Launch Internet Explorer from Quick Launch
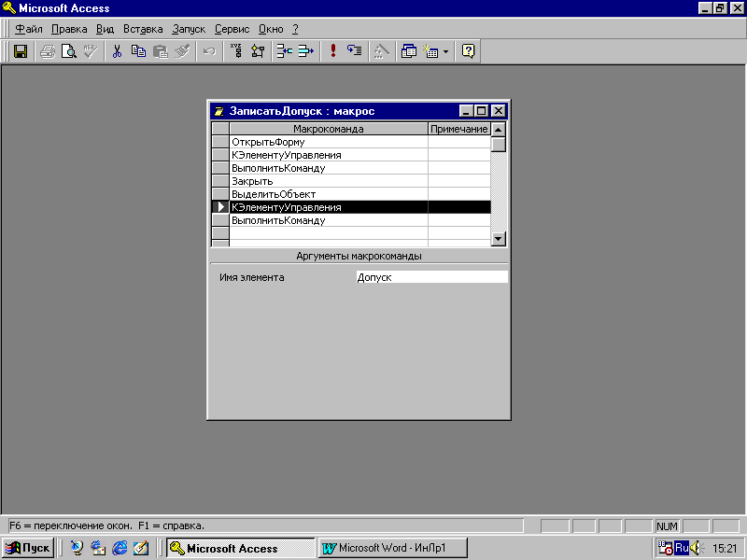The image size is (747, 560). [x=120, y=548]
